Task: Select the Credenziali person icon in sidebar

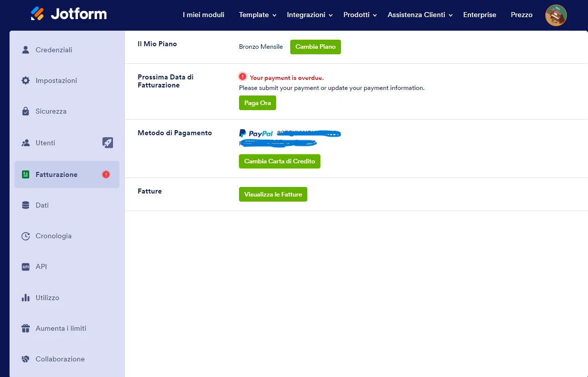Action: [x=25, y=50]
